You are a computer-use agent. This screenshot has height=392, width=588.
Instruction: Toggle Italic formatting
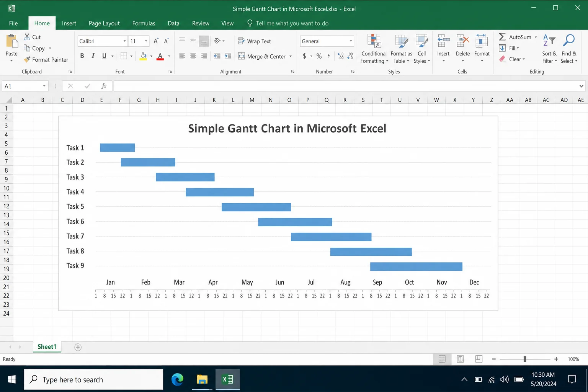(93, 56)
